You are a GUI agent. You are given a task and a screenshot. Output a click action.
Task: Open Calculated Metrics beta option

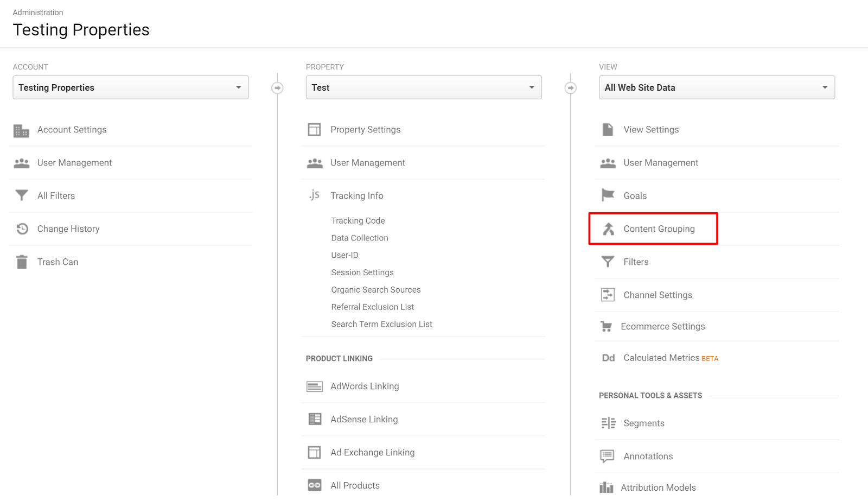pyautogui.click(x=661, y=358)
